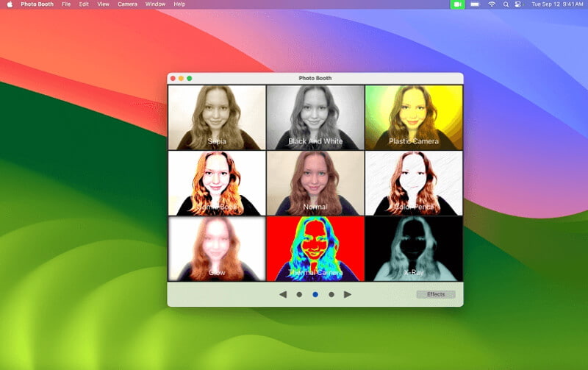Select the third effects page dot
This screenshot has height=370, width=588.
331,294
